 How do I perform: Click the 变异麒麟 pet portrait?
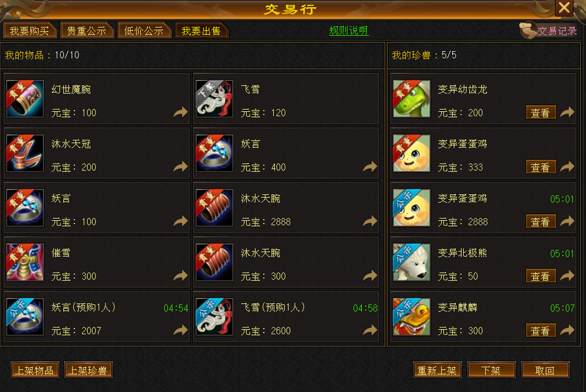coord(412,317)
